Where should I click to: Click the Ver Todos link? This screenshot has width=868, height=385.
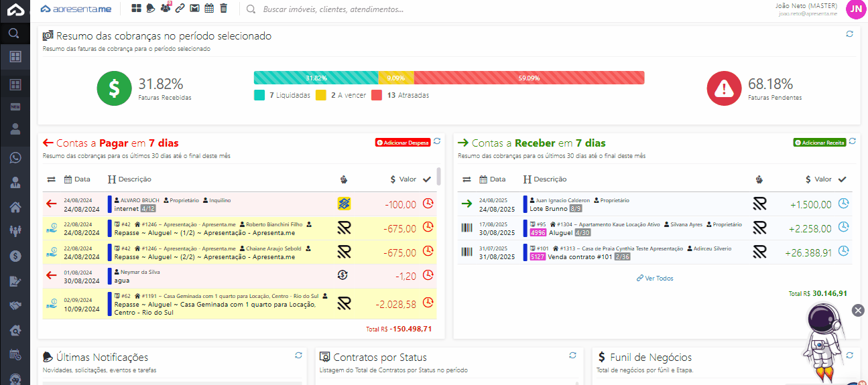pyautogui.click(x=655, y=278)
